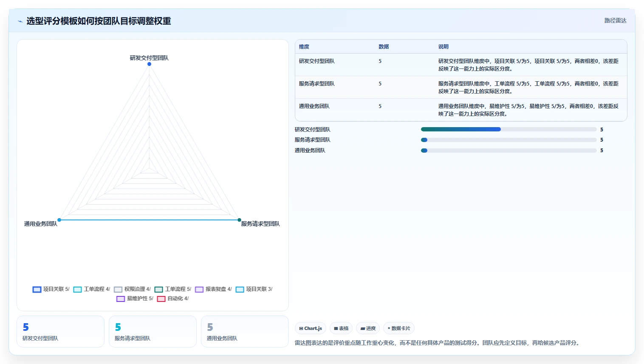The height and width of the screenshot is (364, 644).
Task: Select the 服务请求型团队 table row name
Action: click(316, 84)
